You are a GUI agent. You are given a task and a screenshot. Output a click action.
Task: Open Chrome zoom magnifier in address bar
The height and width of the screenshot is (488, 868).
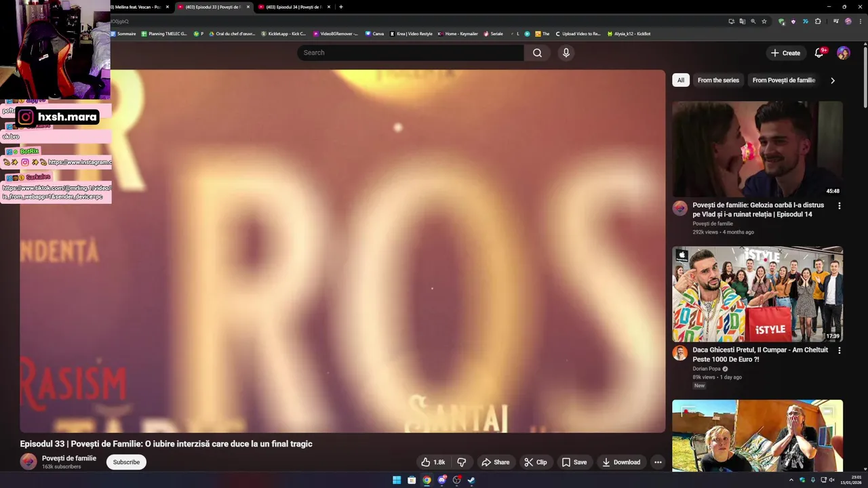tap(753, 21)
